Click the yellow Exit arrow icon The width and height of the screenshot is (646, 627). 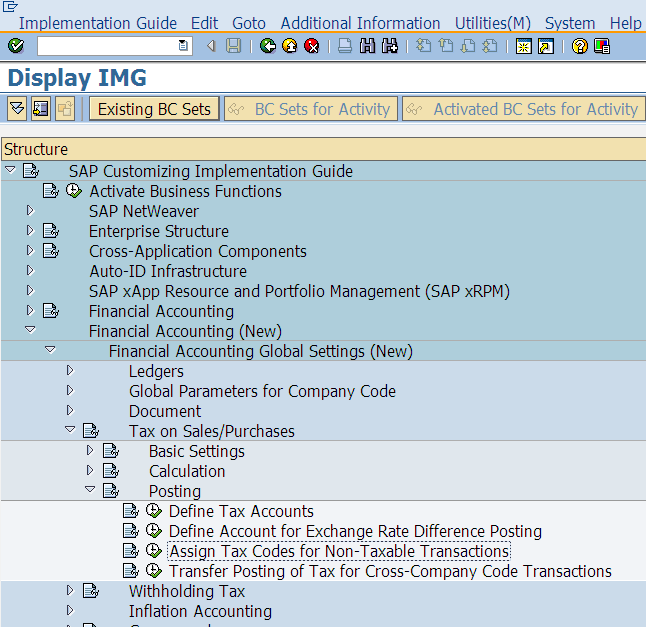[290, 46]
